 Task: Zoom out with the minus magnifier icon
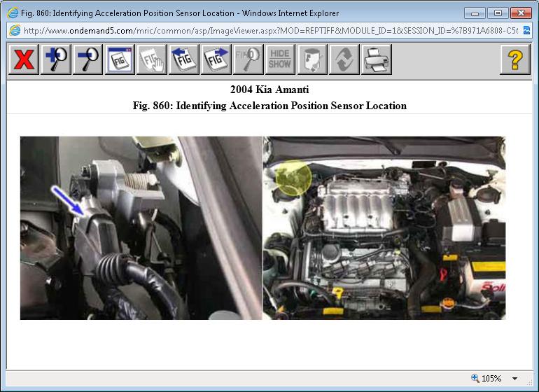[x=87, y=59]
